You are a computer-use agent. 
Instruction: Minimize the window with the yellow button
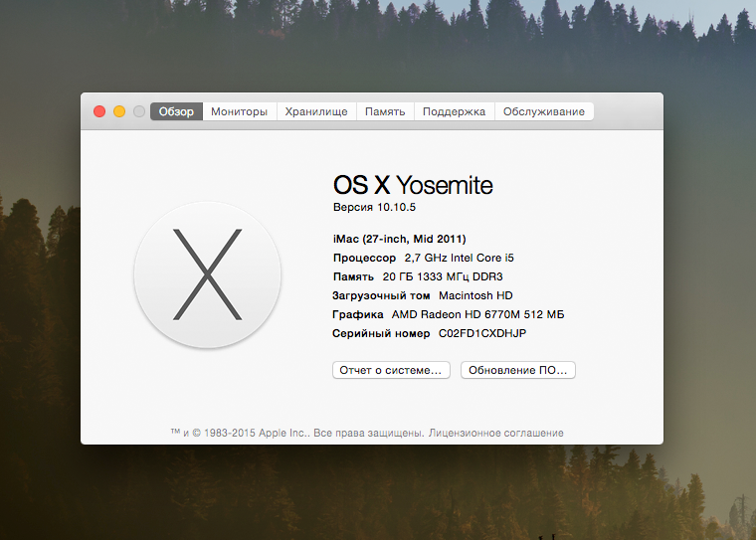point(119,112)
